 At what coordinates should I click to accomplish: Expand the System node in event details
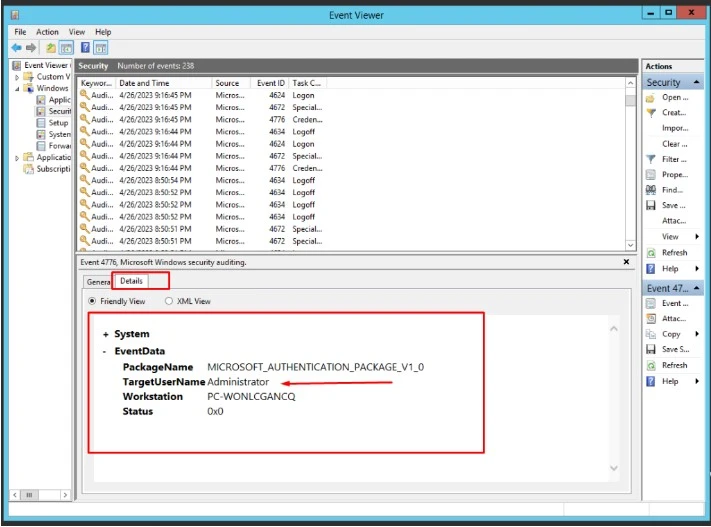click(105, 335)
